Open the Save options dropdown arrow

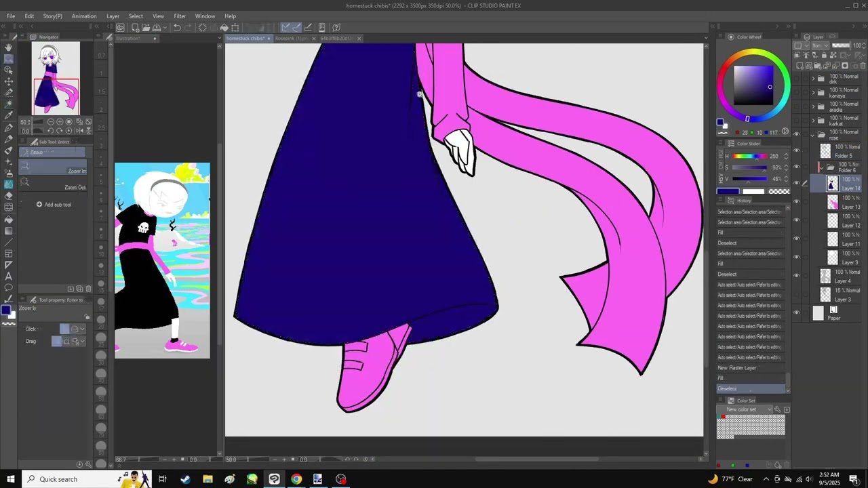coord(165,27)
